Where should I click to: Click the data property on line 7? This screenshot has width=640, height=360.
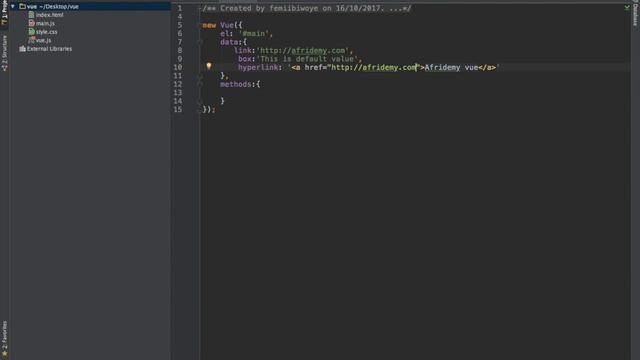click(x=229, y=42)
